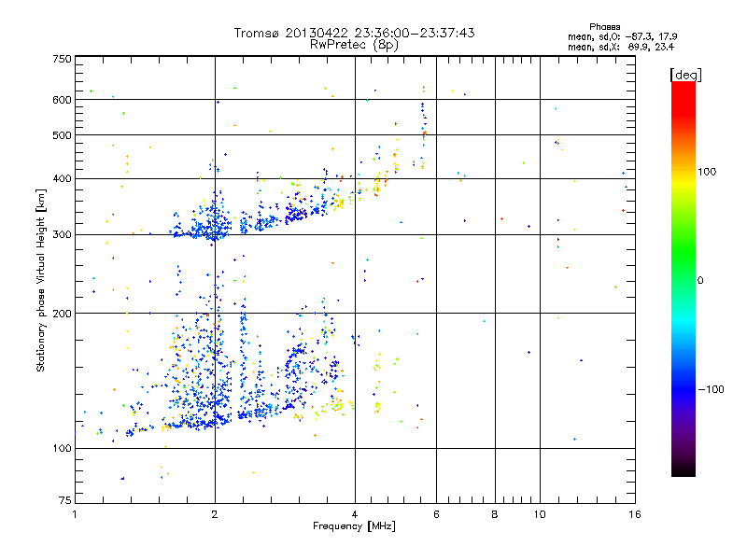The width and height of the screenshot is (747, 560).
Task: Click the '200' height axis label
Action: (x=62, y=314)
